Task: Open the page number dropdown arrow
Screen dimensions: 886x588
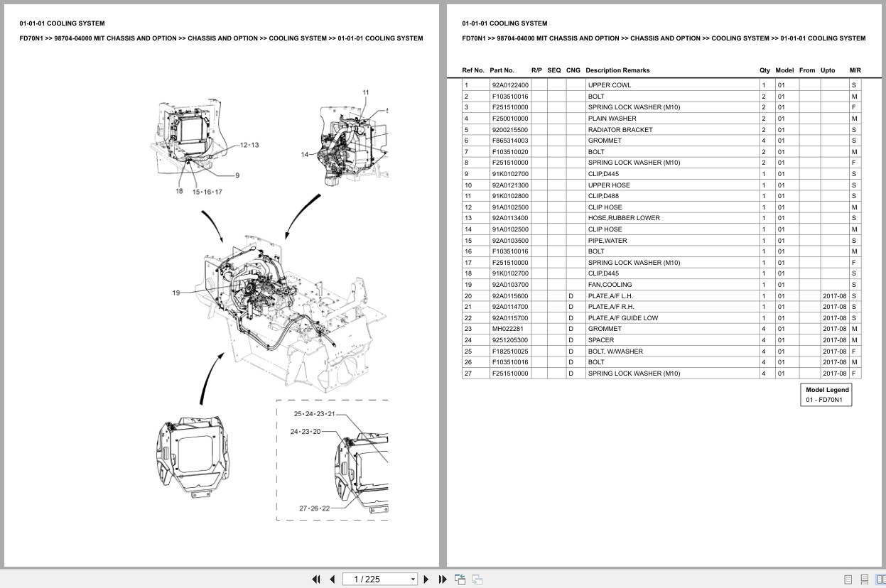Action: point(413,579)
